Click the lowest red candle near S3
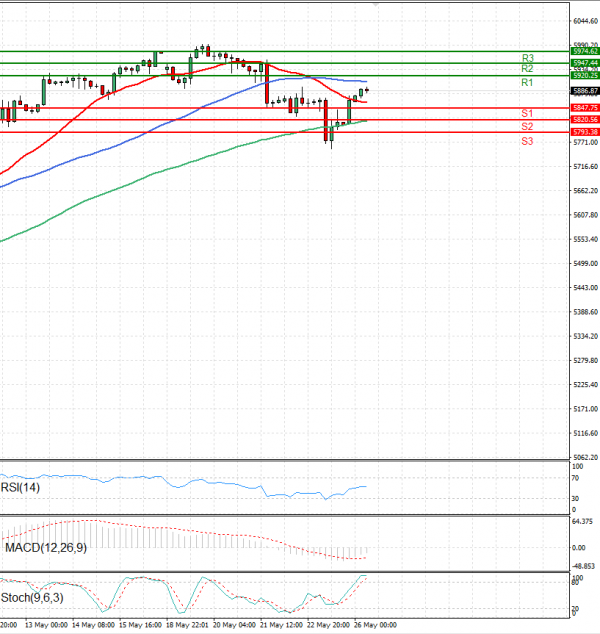 pyautogui.click(x=326, y=120)
